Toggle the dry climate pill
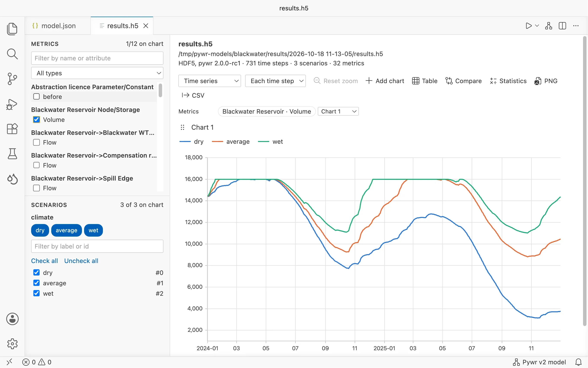 pos(40,230)
